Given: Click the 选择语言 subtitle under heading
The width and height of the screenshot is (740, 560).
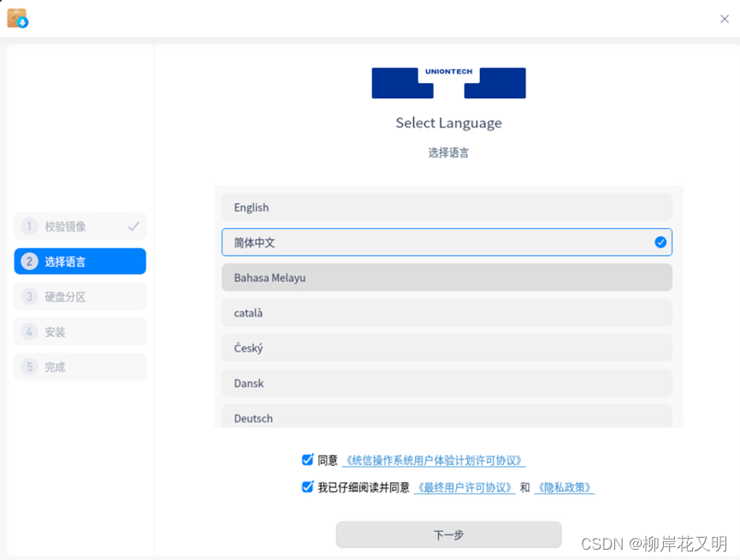Looking at the screenshot, I should click(x=448, y=153).
